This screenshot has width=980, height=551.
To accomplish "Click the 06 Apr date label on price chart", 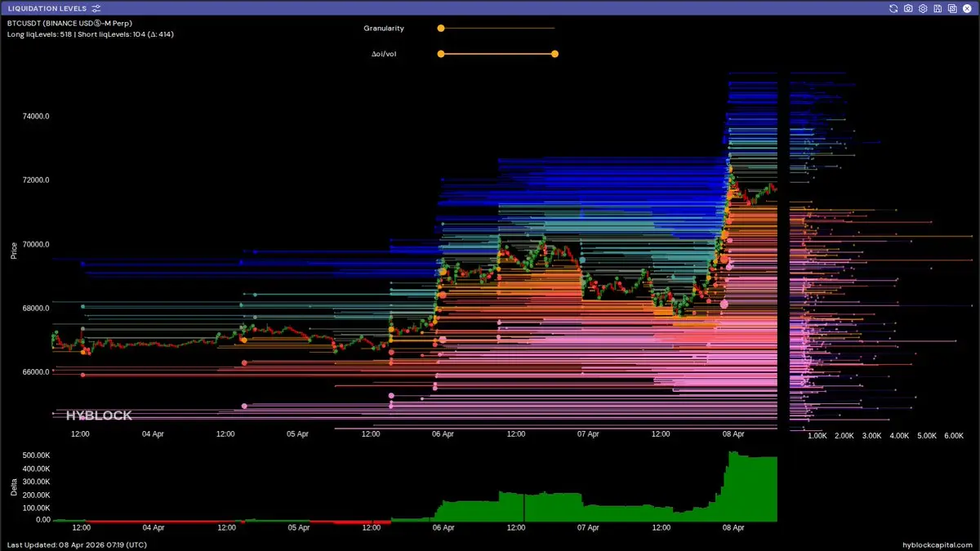I will click(x=443, y=434).
